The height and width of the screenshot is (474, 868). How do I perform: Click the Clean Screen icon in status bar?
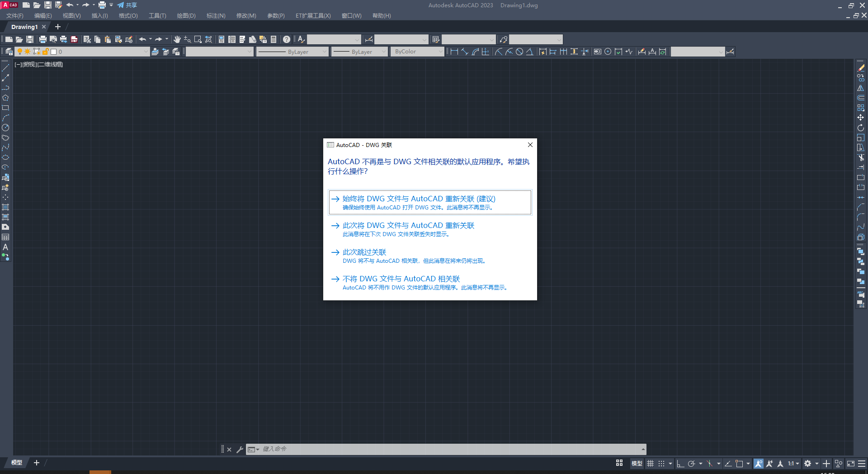tap(851, 464)
